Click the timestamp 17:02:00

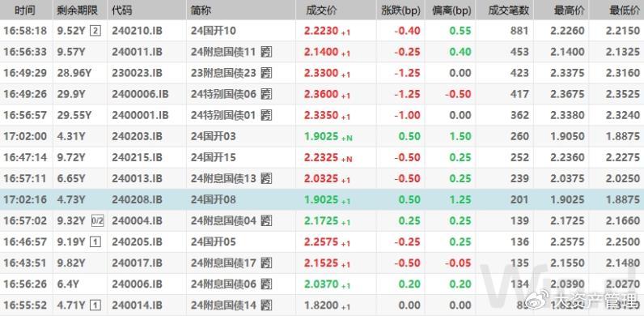25,136
